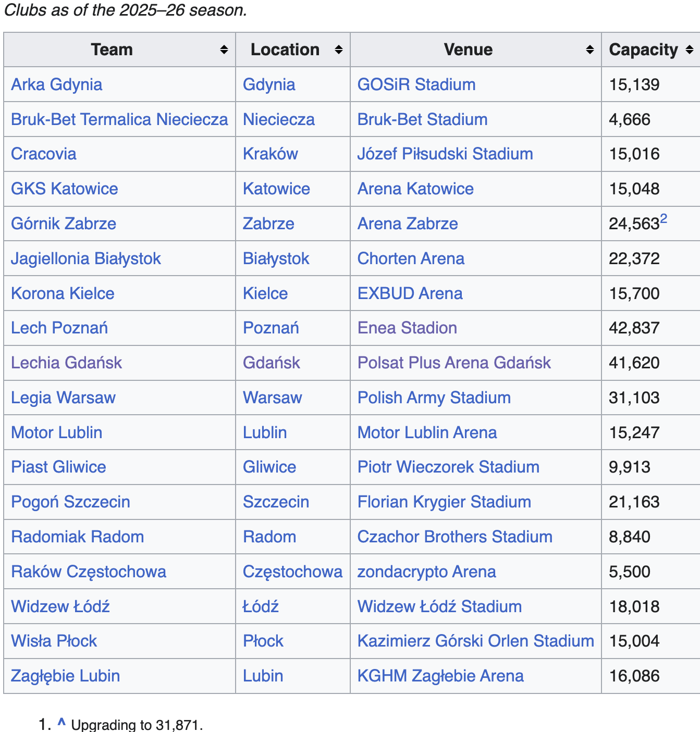
Task: Go to Kraków location article
Action: [270, 154]
